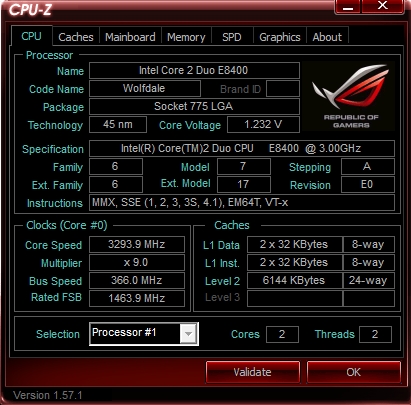Click the Validate button

pyautogui.click(x=253, y=372)
